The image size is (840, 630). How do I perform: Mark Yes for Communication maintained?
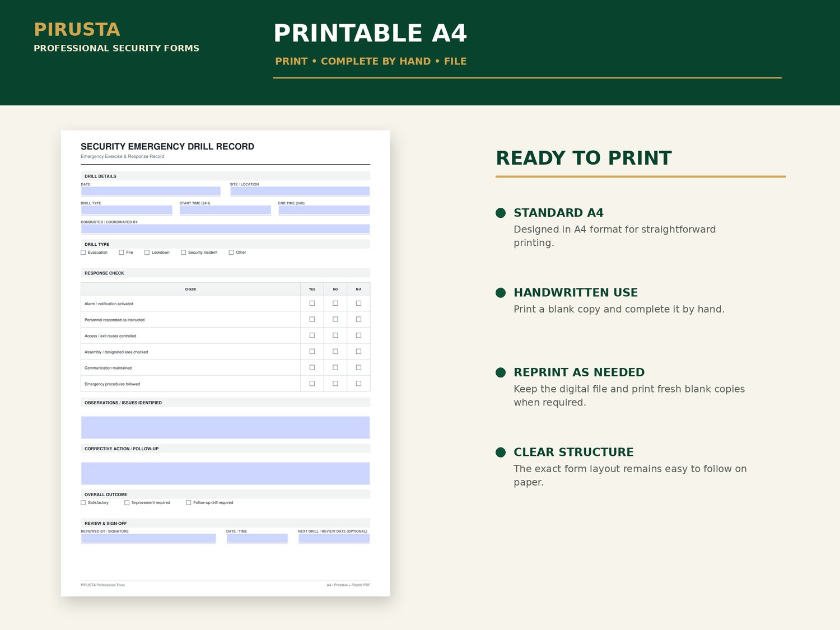(312, 367)
